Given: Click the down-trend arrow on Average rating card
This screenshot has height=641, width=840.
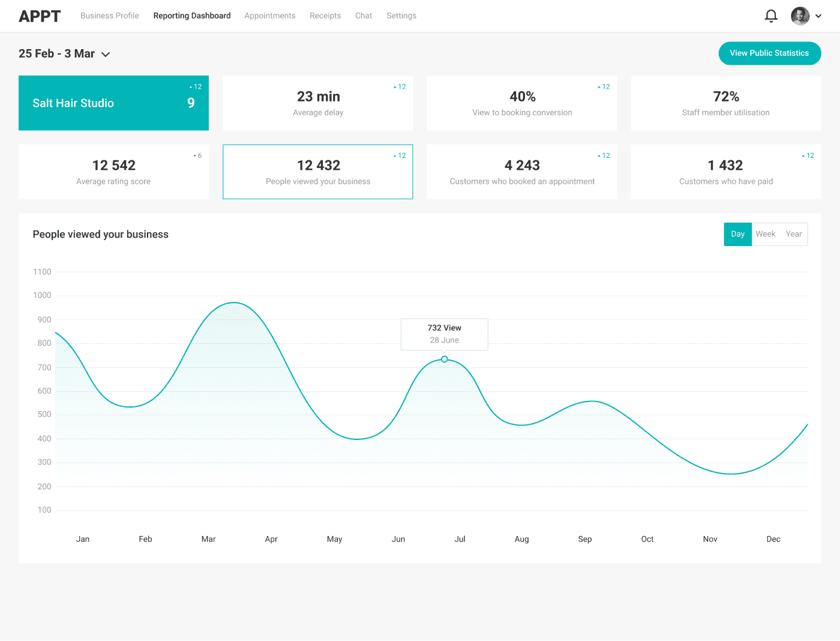Looking at the screenshot, I should pos(197,155).
